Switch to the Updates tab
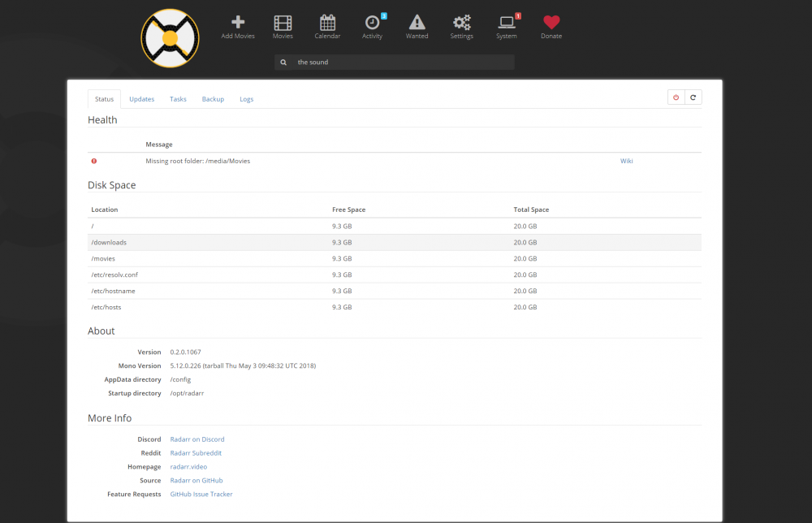 (x=142, y=99)
